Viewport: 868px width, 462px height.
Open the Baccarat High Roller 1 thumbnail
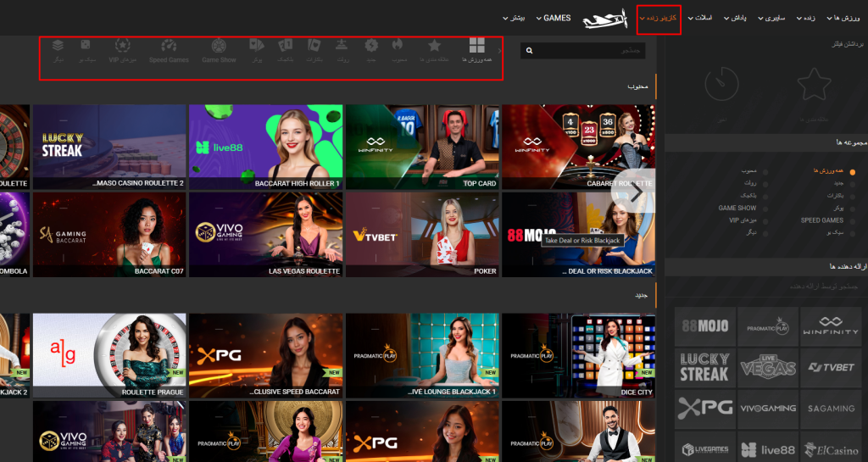(x=265, y=147)
